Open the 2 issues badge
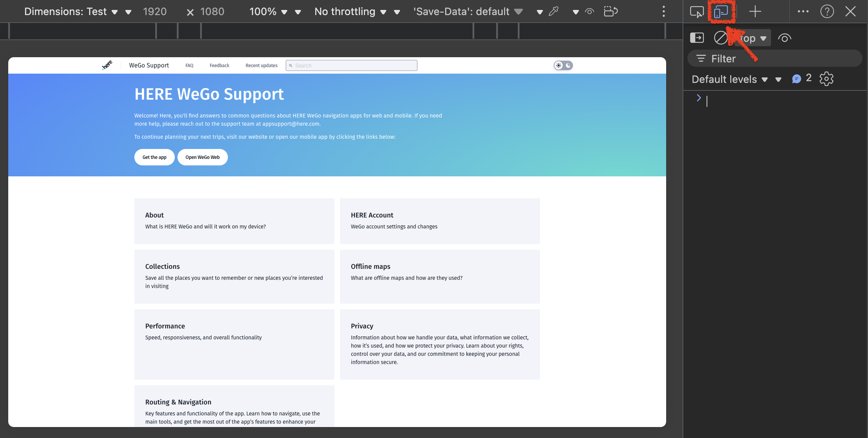The width and height of the screenshot is (868, 438). pos(802,79)
